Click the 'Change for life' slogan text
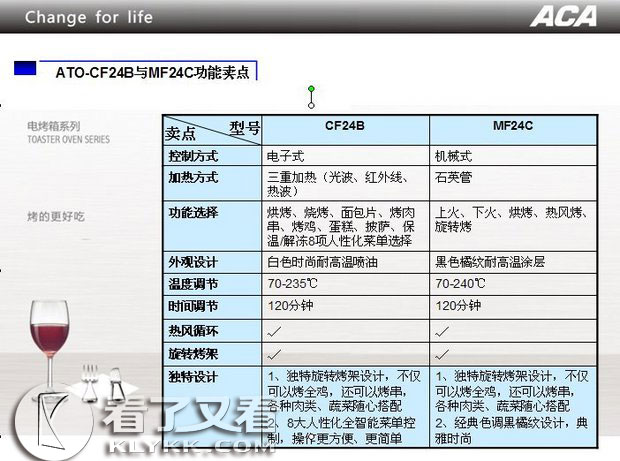 pos(89,17)
